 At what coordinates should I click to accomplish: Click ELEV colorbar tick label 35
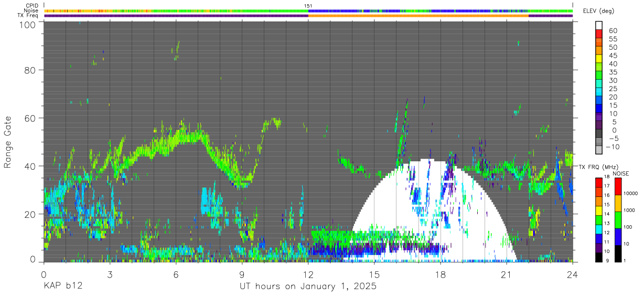pyautogui.click(x=613, y=72)
